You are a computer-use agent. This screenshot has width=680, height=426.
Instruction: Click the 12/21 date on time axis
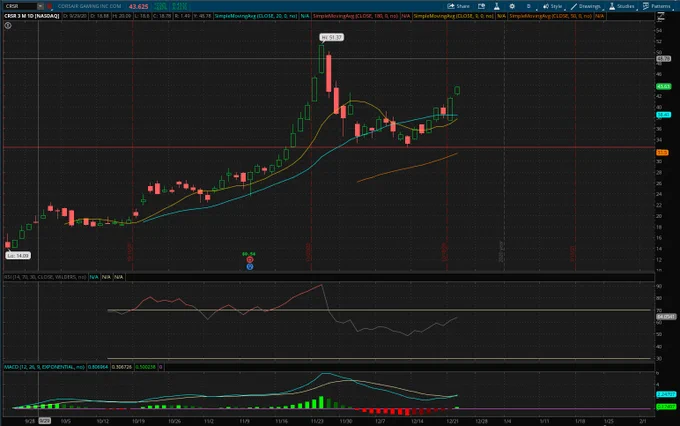pyautogui.click(x=452, y=421)
